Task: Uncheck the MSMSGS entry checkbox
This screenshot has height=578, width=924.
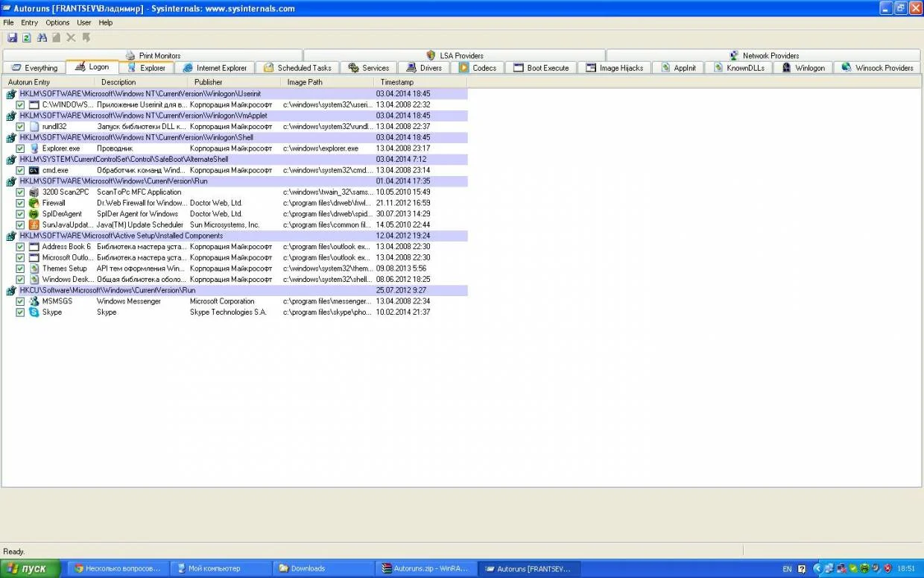Action: [21, 301]
